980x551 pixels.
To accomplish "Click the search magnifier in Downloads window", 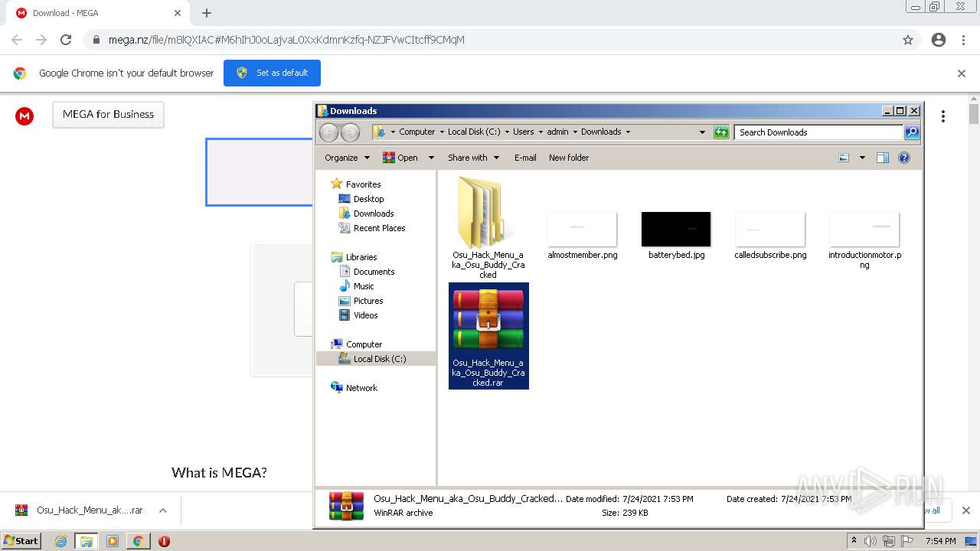I will (x=912, y=132).
